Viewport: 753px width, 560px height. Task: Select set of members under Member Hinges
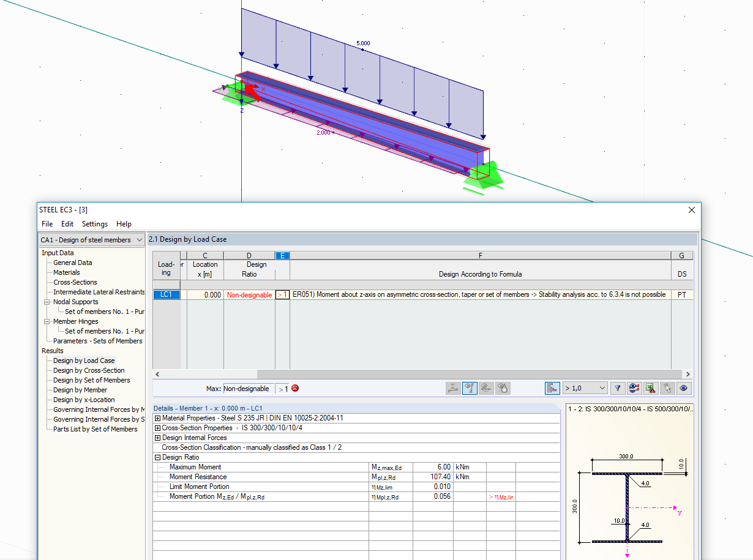[105, 331]
